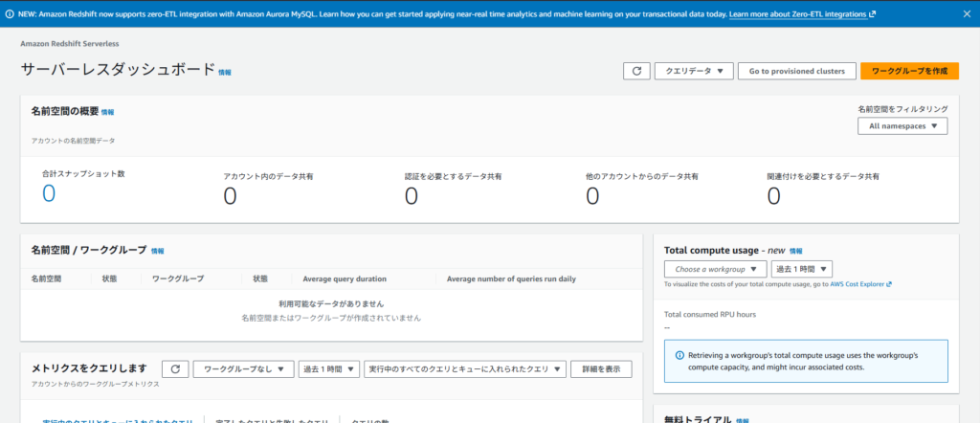
Task: Refresh the serverless dashboard
Action: point(636,71)
